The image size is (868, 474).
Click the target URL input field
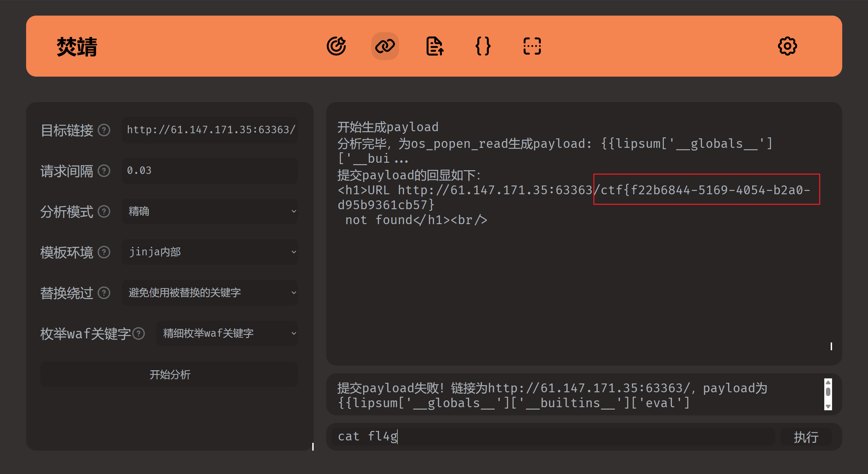coord(210,130)
